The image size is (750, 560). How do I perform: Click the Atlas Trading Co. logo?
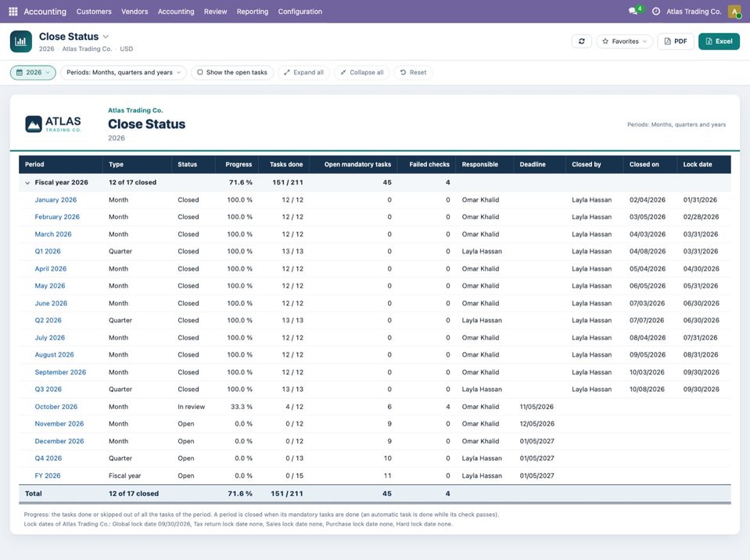(53, 124)
